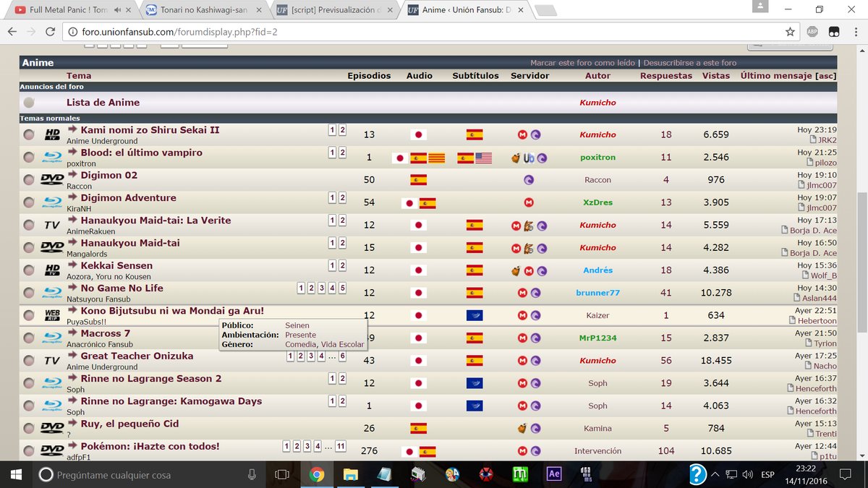868x488 pixels.
Task: Click the black extension icon next to Adblock Plus
Action: [833, 32]
